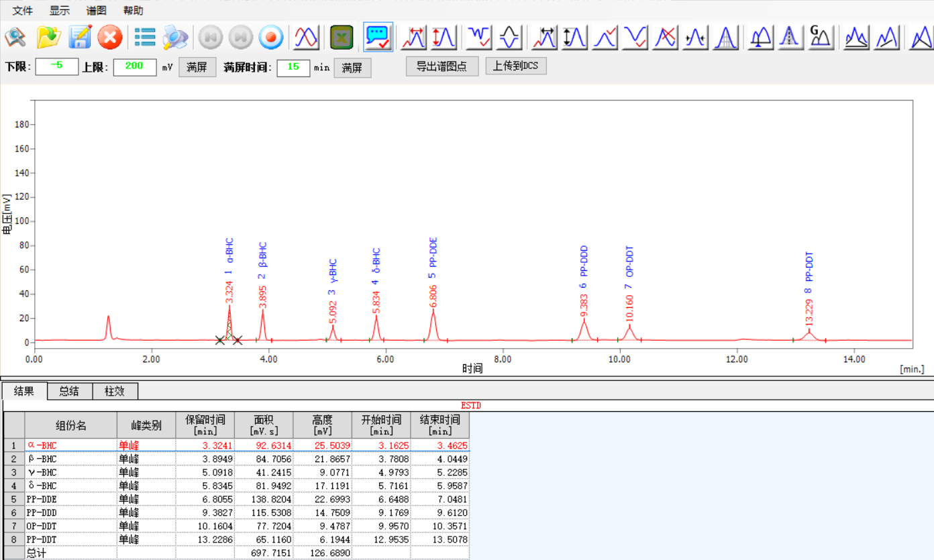Save using the floppy disk pencil icon
Viewport: 934px width, 560px height.
point(80,38)
